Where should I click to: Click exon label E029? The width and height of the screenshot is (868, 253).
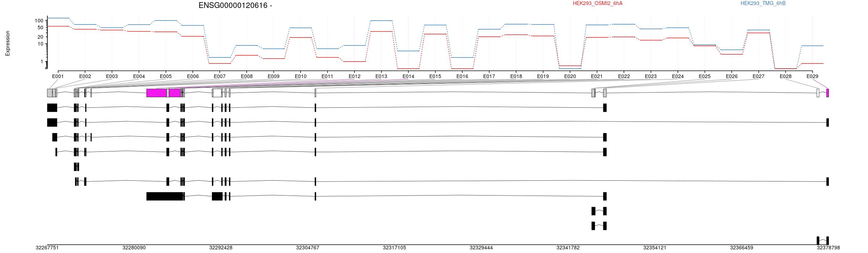(x=812, y=76)
